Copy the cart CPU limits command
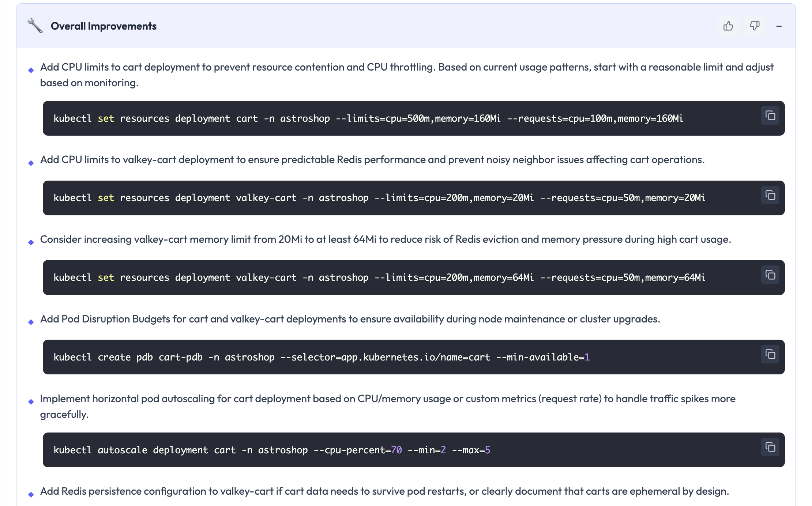Viewport: 812px width, 506px height. (770, 116)
